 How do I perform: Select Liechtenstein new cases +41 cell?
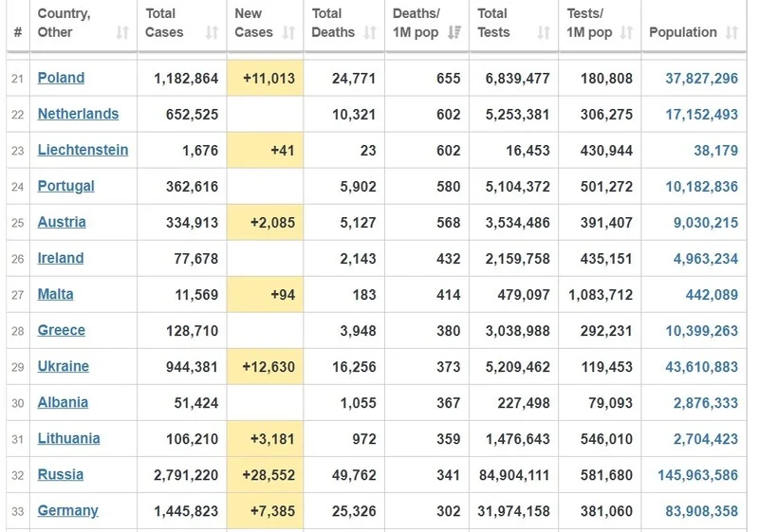point(266,150)
